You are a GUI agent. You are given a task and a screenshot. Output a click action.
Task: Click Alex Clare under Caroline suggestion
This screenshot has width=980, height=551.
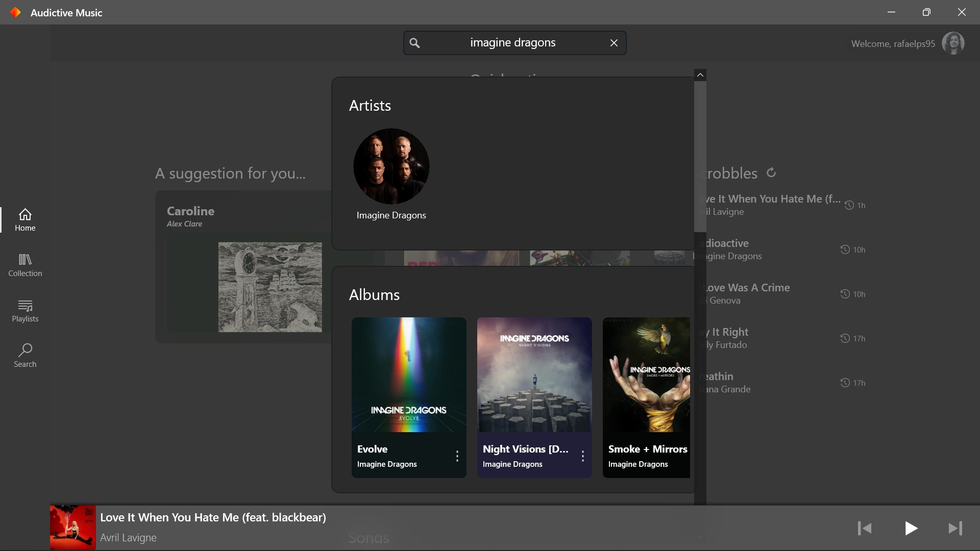[184, 224]
